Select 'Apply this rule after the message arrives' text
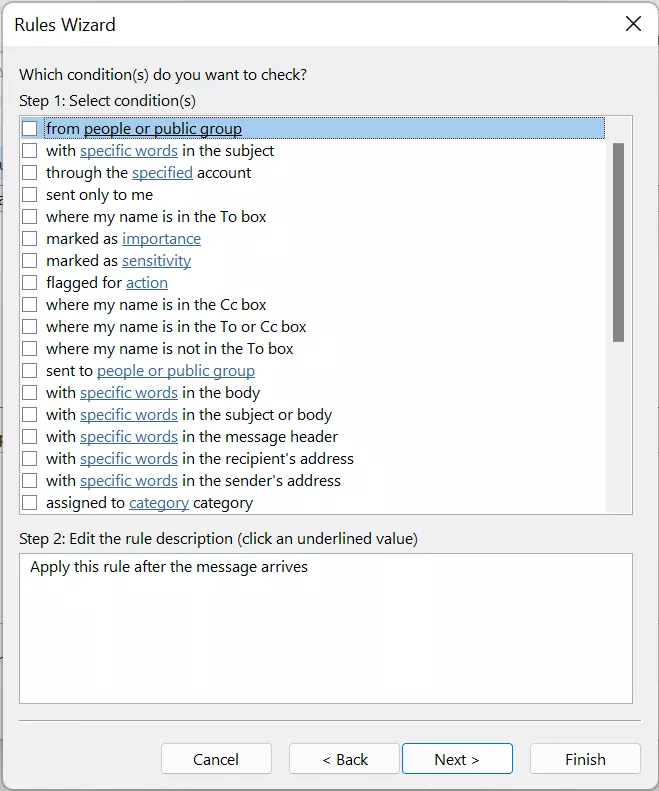 pyautogui.click(x=169, y=567)
